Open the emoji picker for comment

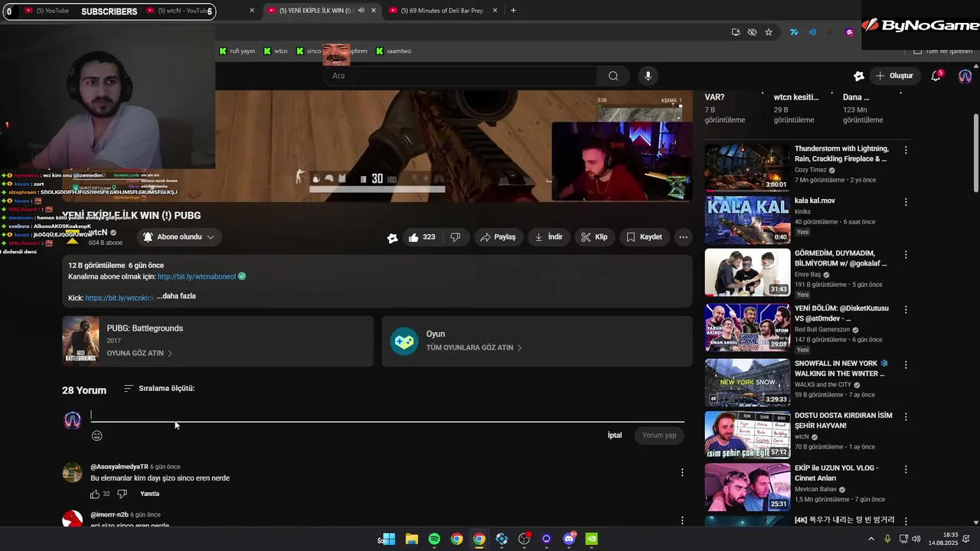[97, 435]
